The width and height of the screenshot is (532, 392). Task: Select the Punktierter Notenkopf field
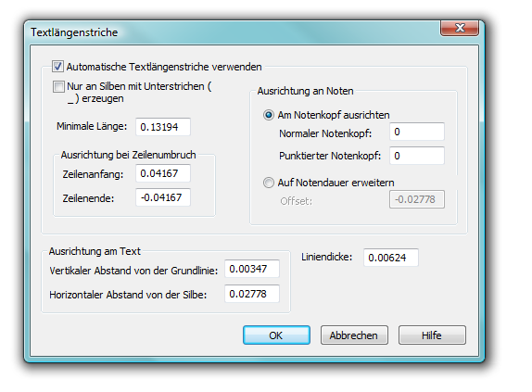[x=417, y=156]
